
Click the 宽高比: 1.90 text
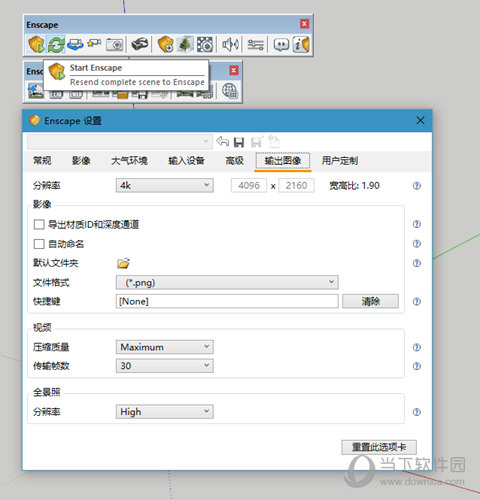[x=354, y=186]
